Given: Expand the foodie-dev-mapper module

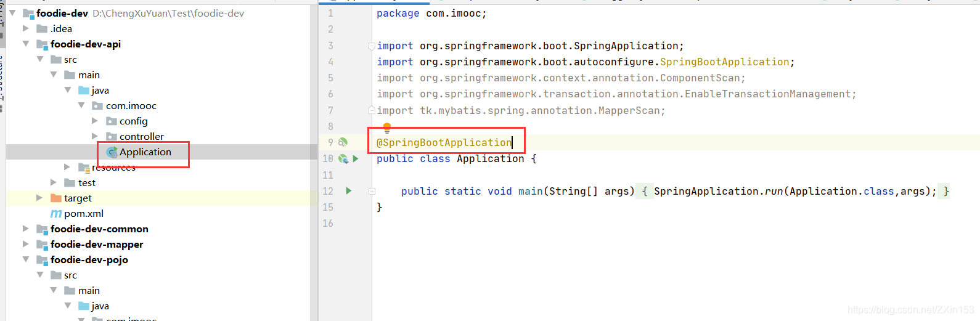Looking at the screenshot, I should (x=25, y=244).
